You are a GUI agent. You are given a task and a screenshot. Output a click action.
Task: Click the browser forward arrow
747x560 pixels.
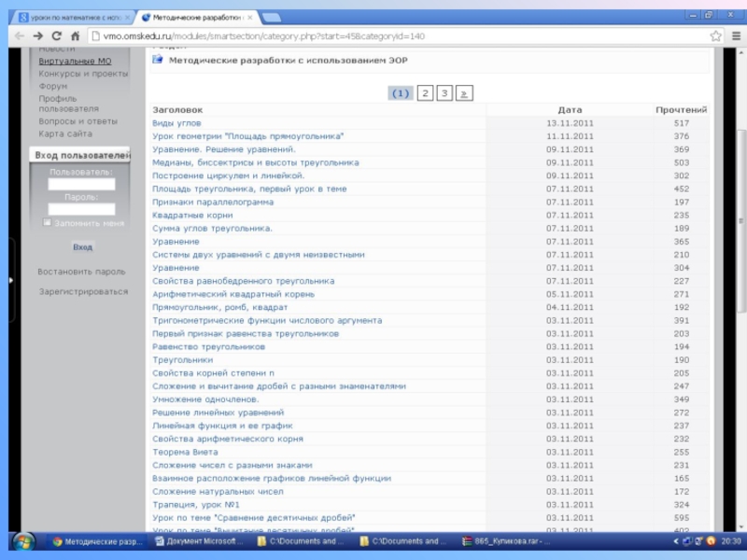(38, 35)
